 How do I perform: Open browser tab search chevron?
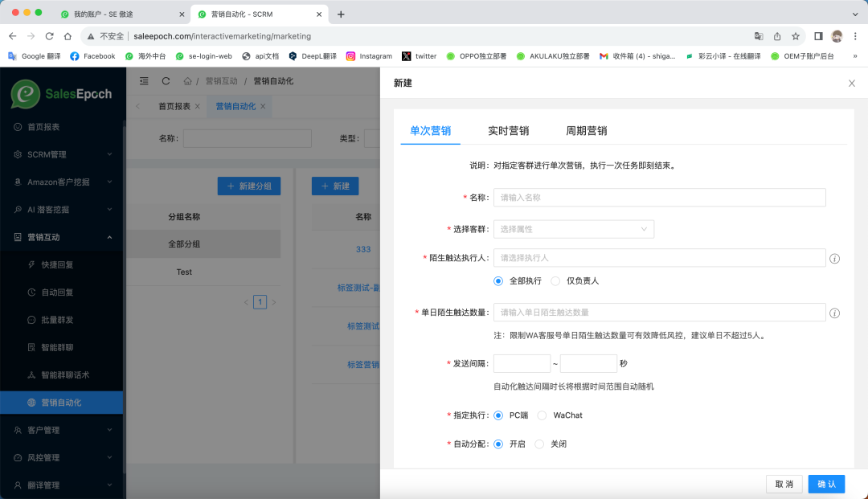click(855, 14)
